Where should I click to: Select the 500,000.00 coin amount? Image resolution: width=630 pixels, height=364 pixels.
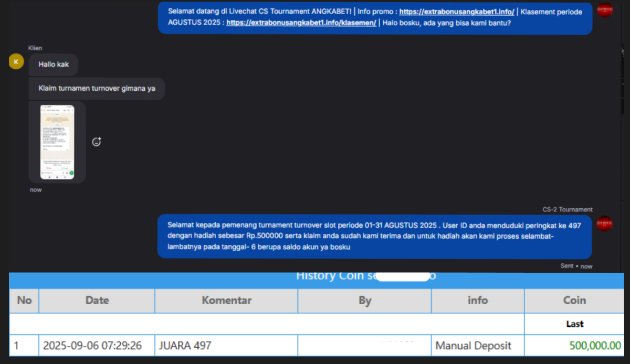[595, 346]
